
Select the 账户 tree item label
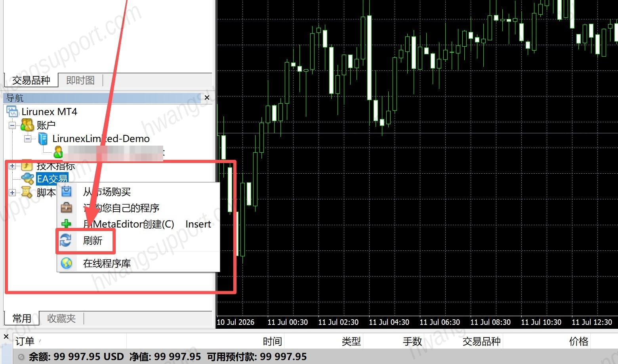click(46, 125)
